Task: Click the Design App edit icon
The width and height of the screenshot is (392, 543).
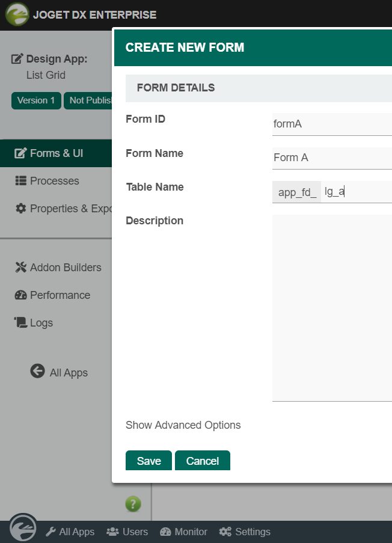Action: (x=17, y=59)
